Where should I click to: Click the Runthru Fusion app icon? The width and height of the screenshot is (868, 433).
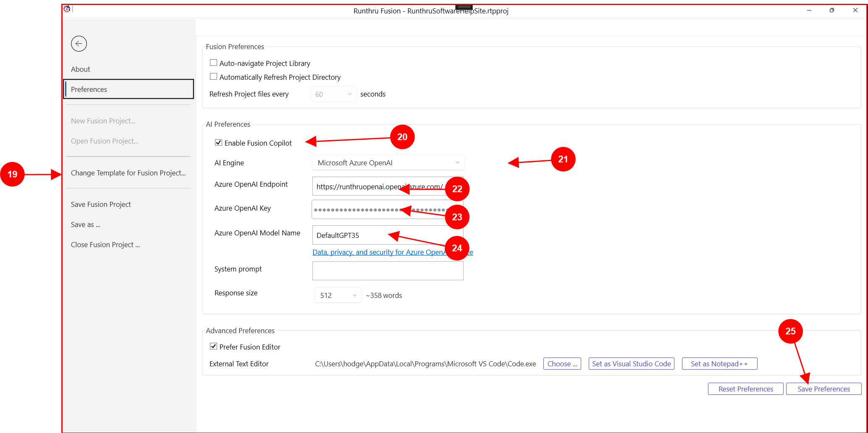pos(67,9)
